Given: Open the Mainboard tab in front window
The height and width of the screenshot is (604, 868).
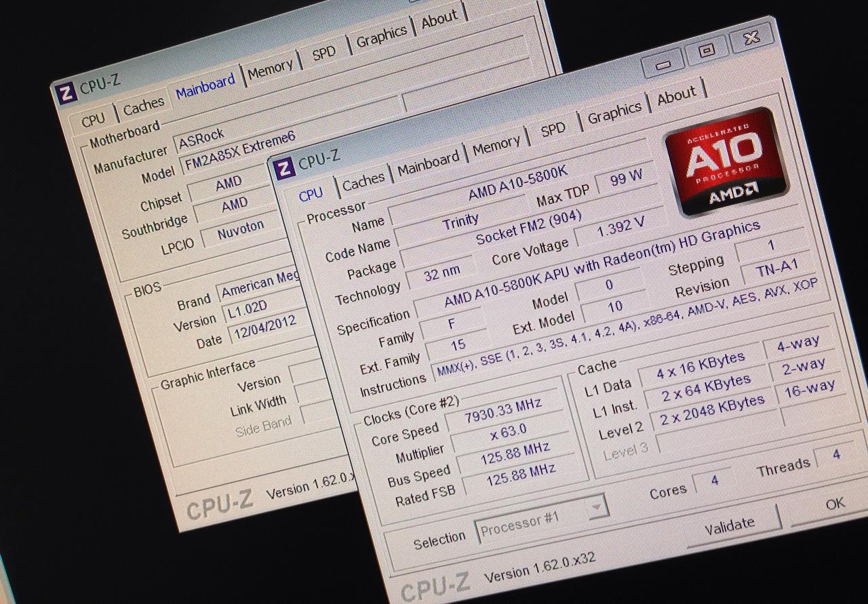Looking at the screenshot, I should 428,164.
